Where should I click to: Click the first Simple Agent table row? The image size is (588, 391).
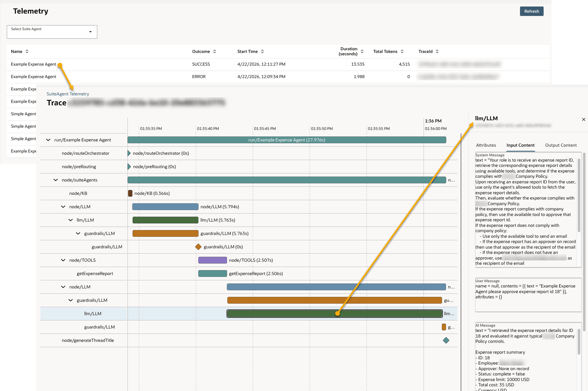22,114
